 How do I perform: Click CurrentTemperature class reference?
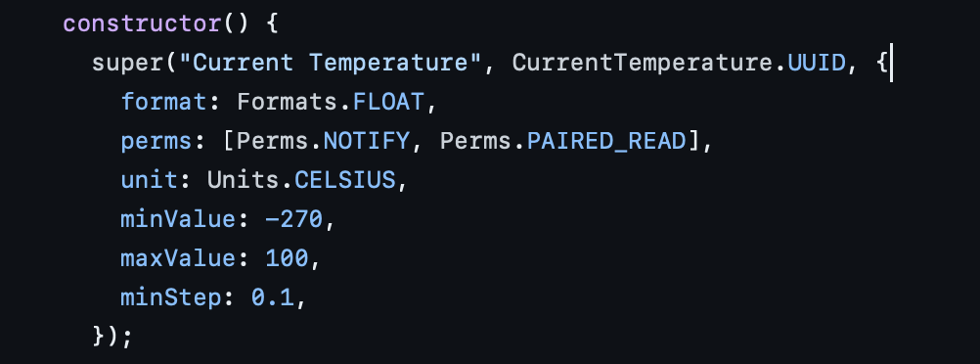646,64
